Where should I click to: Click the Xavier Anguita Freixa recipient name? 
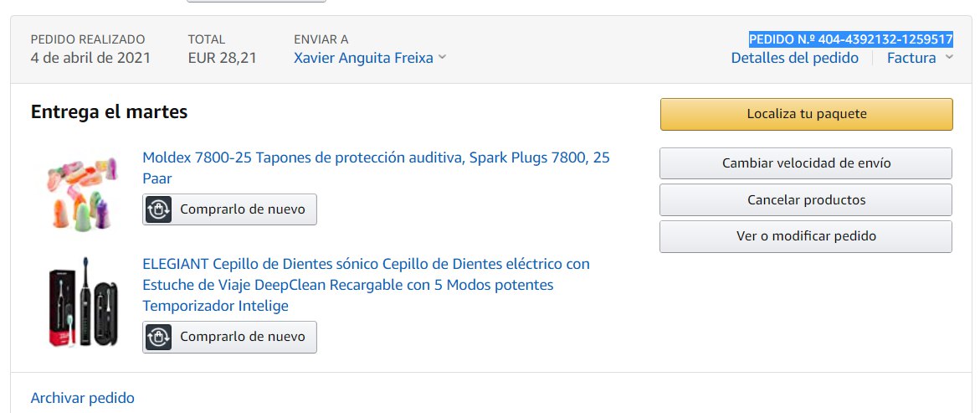(x=363, y=58)
